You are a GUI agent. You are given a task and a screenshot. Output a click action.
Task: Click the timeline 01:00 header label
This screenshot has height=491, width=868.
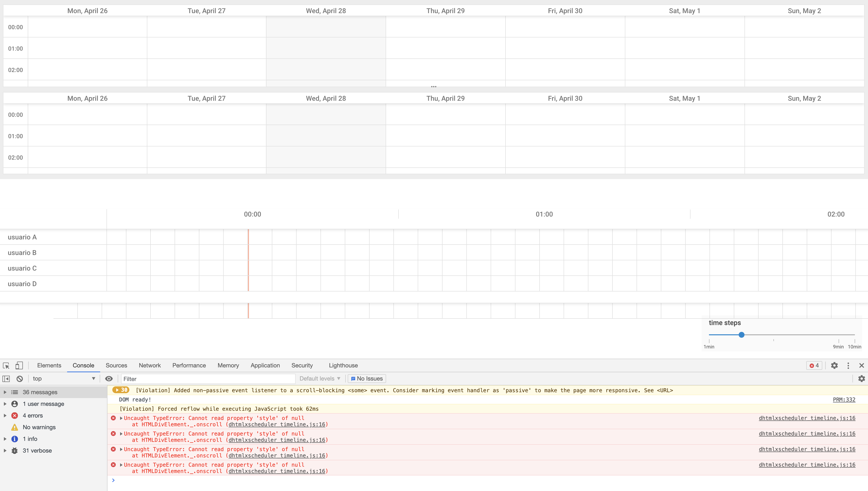tap(544, 214)
